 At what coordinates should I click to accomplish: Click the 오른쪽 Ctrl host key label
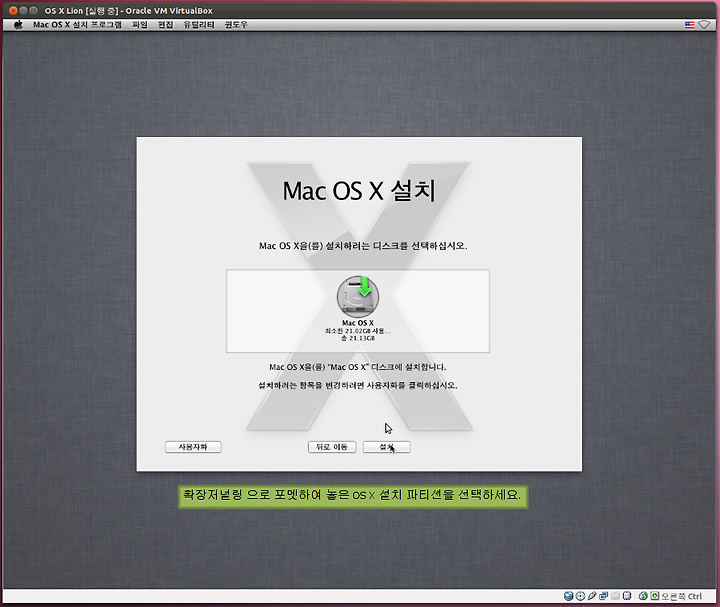681,596
